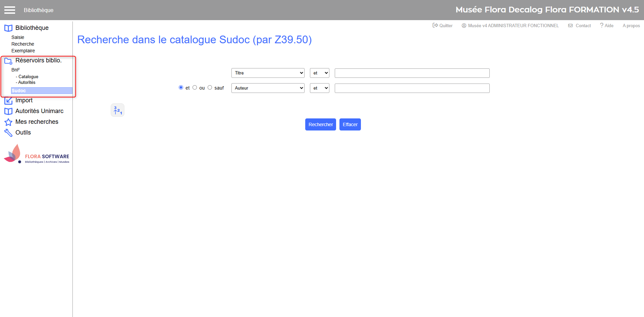Open the Auteur search field dropdown
644x317 pixels.
(268, 88)
